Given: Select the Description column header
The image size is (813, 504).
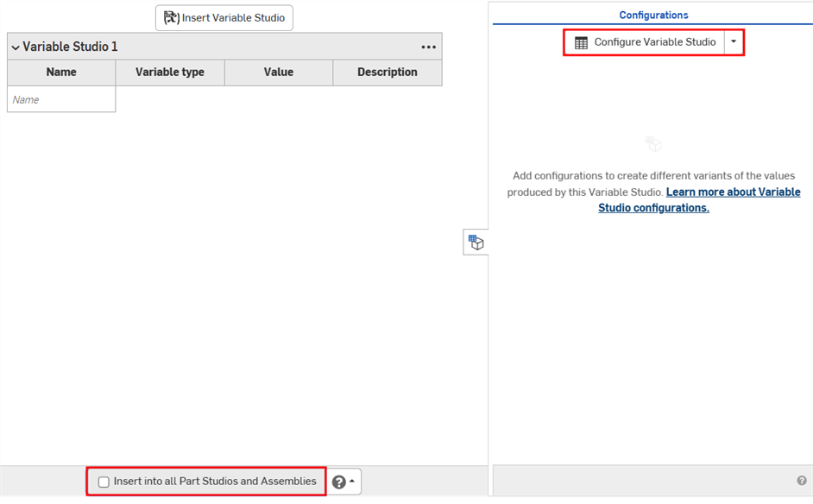Looking at the screenshot, I should pyautogui.click(x=388, y=72).
